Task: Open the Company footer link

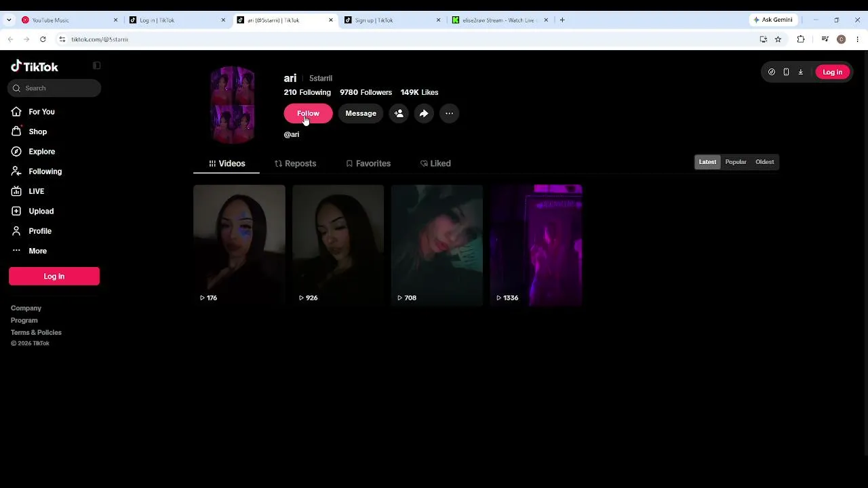Action: 26,308
